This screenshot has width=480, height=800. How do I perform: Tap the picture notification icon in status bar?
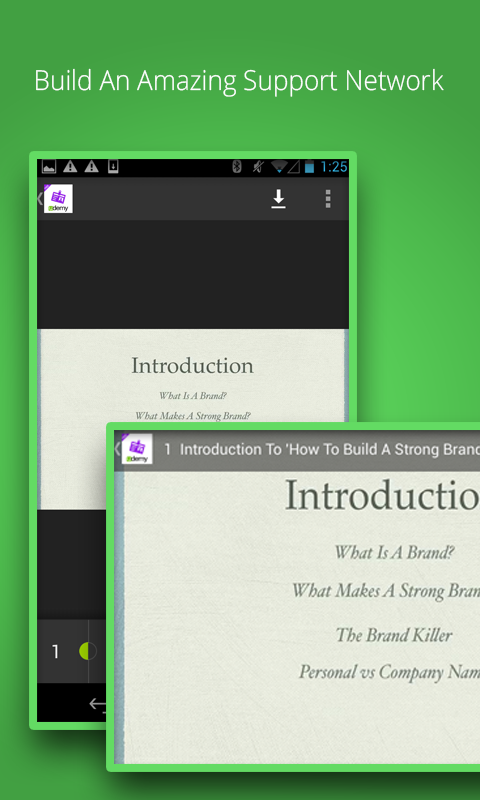tap(49, 166)
